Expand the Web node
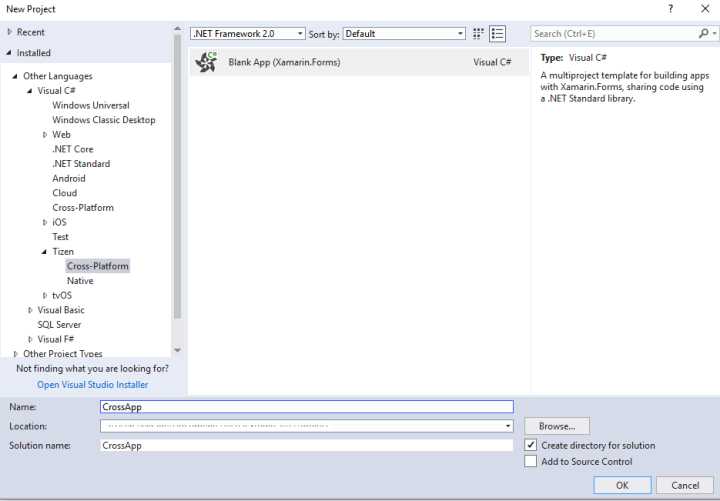Image resolution: width=720 pixels, height=501 pixels. point(45,135)
